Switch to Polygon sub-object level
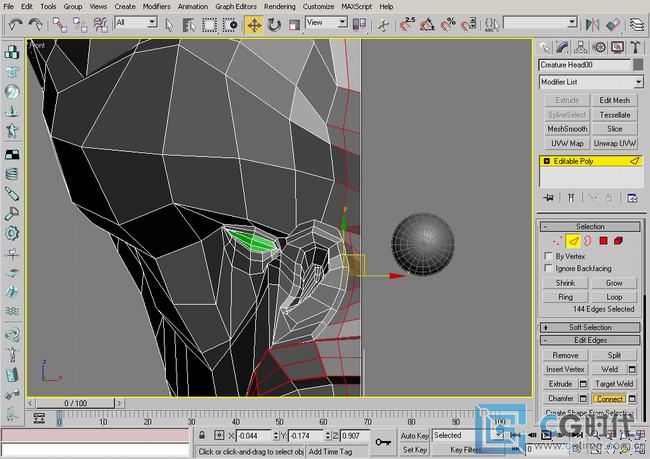The width and height of the screenshot is (650, 459). point(603,241)
